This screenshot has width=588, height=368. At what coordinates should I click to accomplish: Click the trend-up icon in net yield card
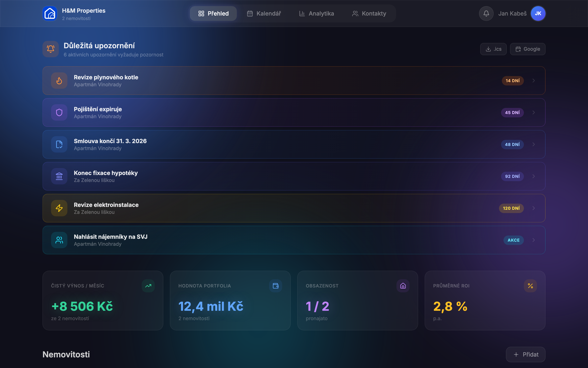click(x=148, y=286)
